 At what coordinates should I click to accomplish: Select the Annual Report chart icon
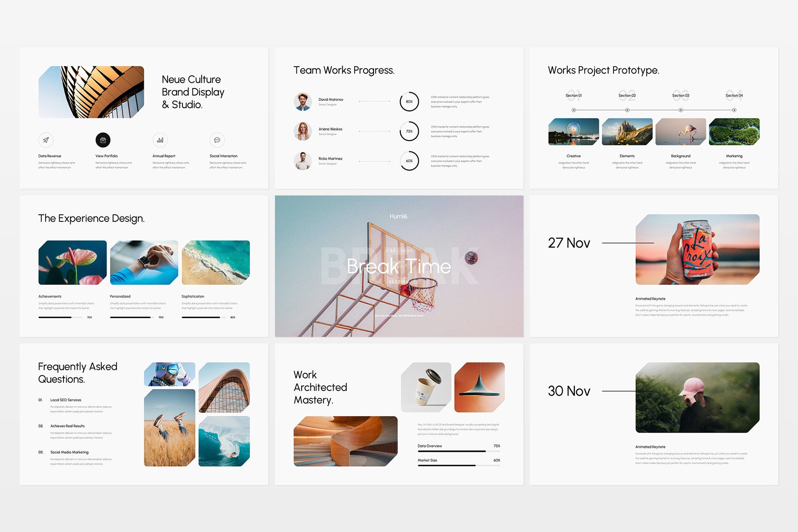[160, 141]
